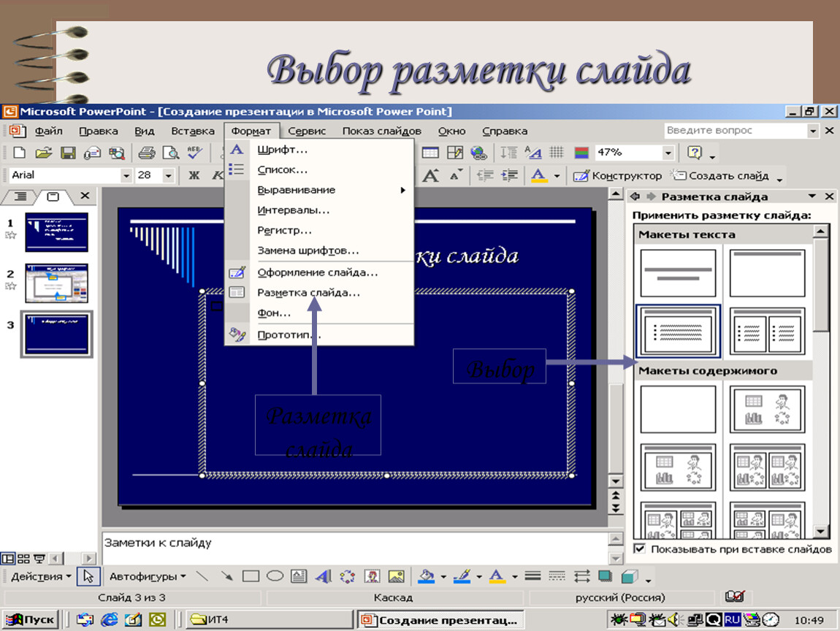Click the Print icon in the toolbar
This screenshot has width=840, height=631.
click(x=146, y=153)
